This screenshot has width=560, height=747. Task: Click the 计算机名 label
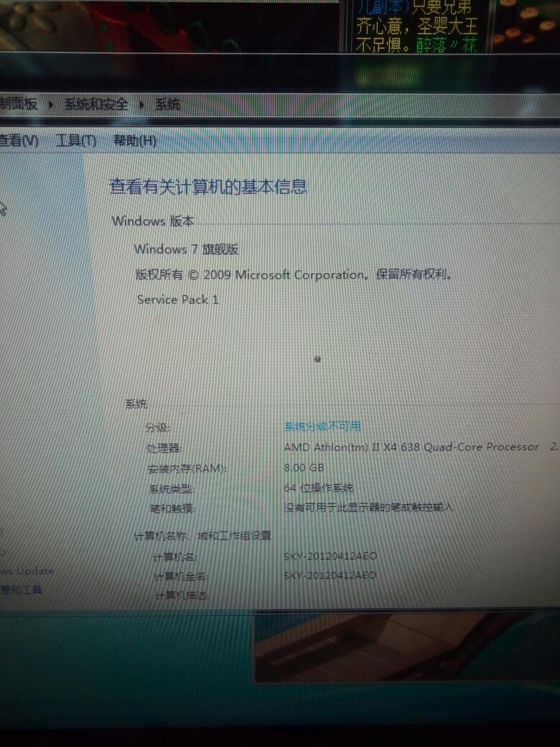pyautogui.click(x=175, y=557)
